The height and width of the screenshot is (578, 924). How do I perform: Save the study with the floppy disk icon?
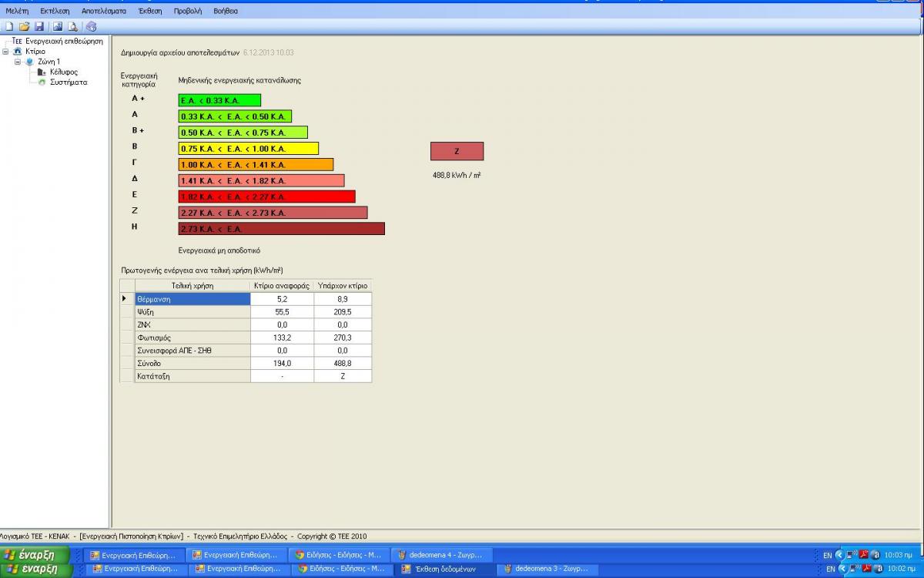click(x=38, y=26)
